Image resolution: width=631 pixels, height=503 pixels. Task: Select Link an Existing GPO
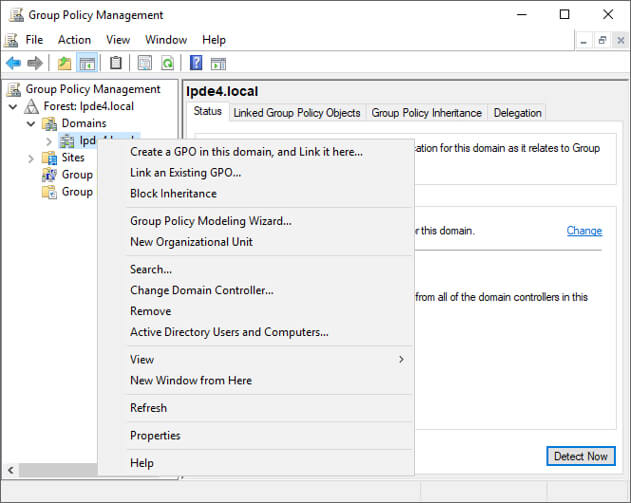(256, 173)
